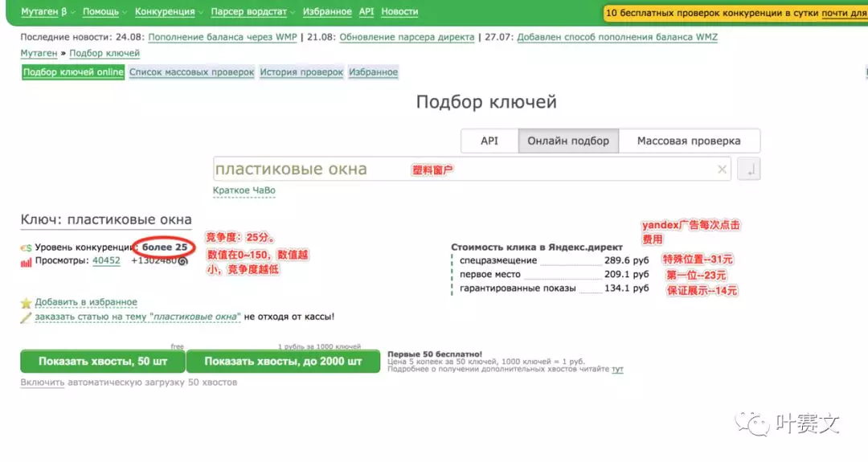
Task: Select the Подбор ключей online tab
Action: [x=73, y=72]
